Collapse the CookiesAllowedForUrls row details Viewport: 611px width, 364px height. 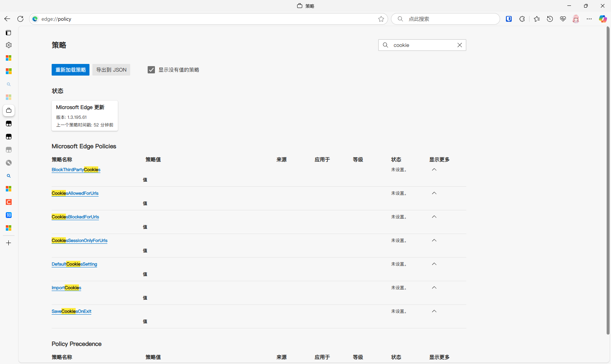point(434,193)
